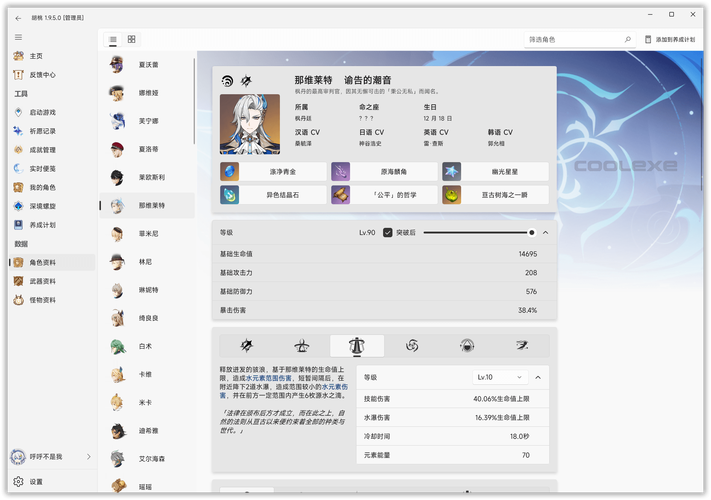Screen dimensions: 711x500
Task: Expand 呼呼不是我 account chevron
Action: (89, 457)
